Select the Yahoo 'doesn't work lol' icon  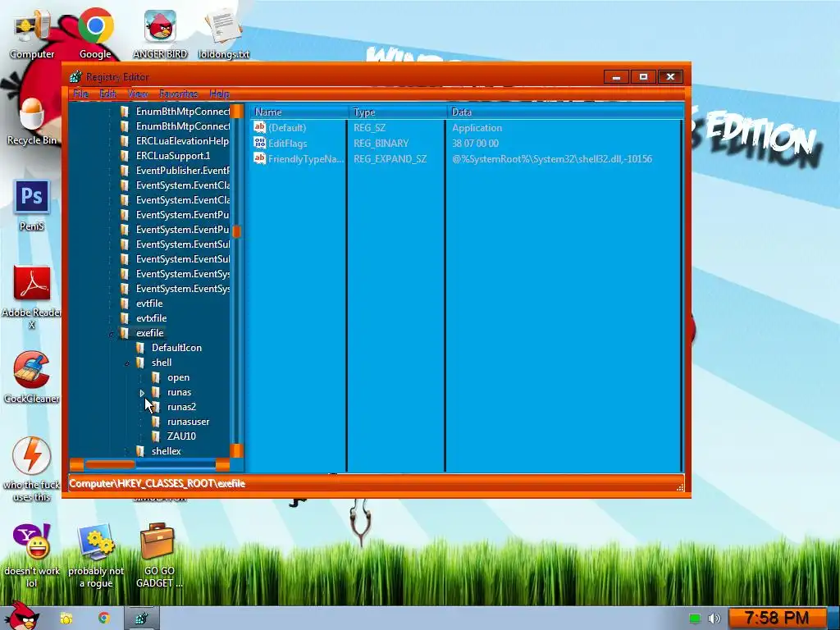point(32,555)
